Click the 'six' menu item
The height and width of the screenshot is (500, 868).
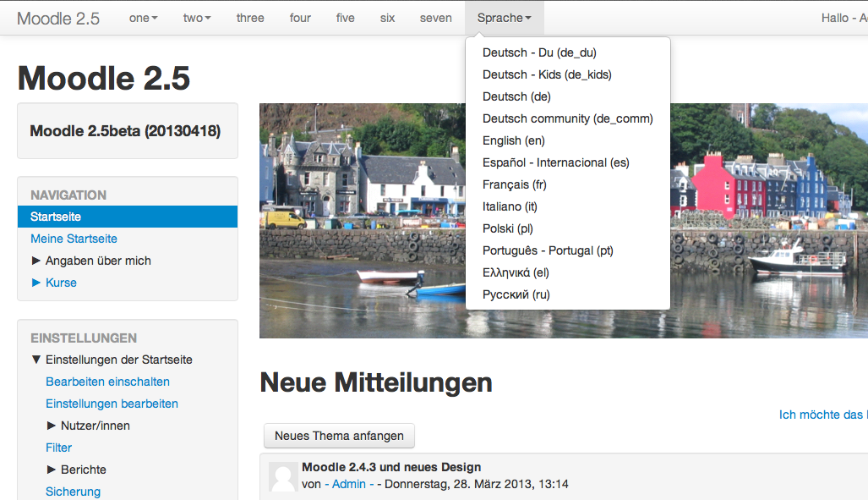coord(387,19)
